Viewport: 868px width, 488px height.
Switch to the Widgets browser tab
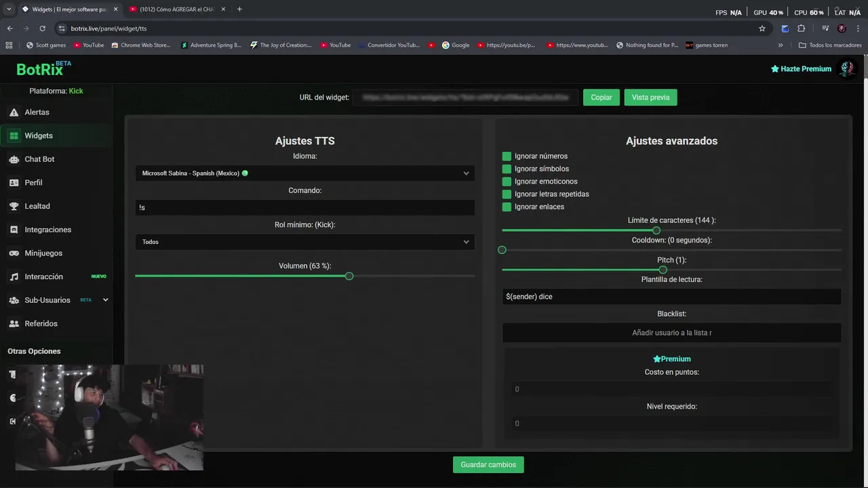[x=68, y=9]
